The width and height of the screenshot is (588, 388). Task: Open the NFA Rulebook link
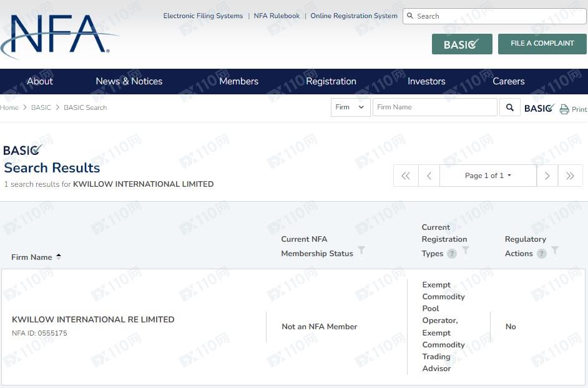tap(277, 16)
